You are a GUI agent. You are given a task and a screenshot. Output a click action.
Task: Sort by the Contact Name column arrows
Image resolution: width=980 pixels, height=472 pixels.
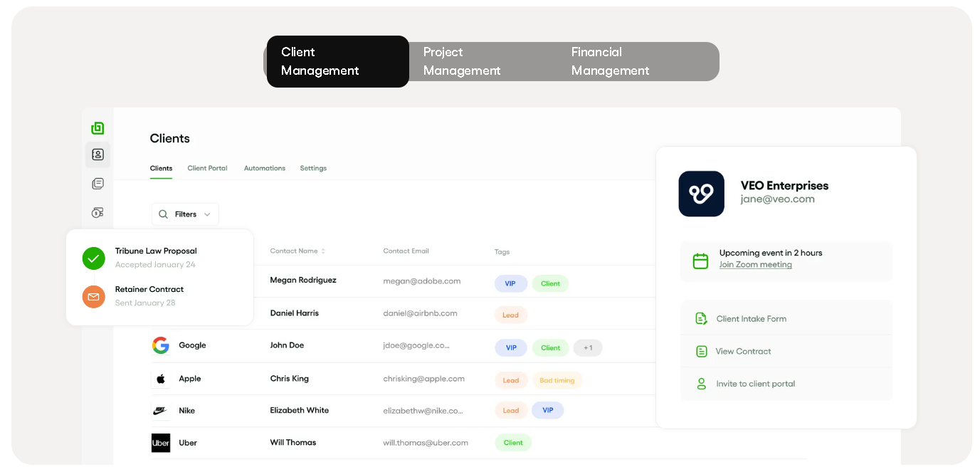click(x=323, y=251)
